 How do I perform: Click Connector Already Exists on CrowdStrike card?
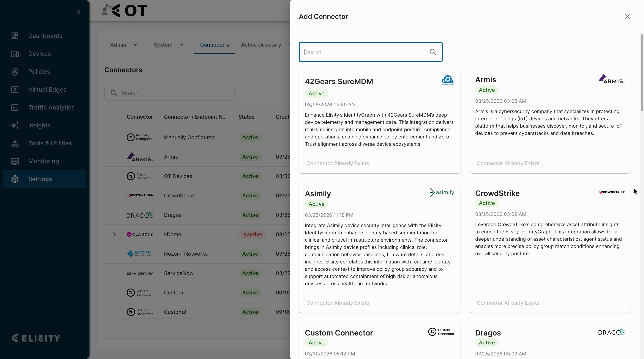tap(508, 303)
